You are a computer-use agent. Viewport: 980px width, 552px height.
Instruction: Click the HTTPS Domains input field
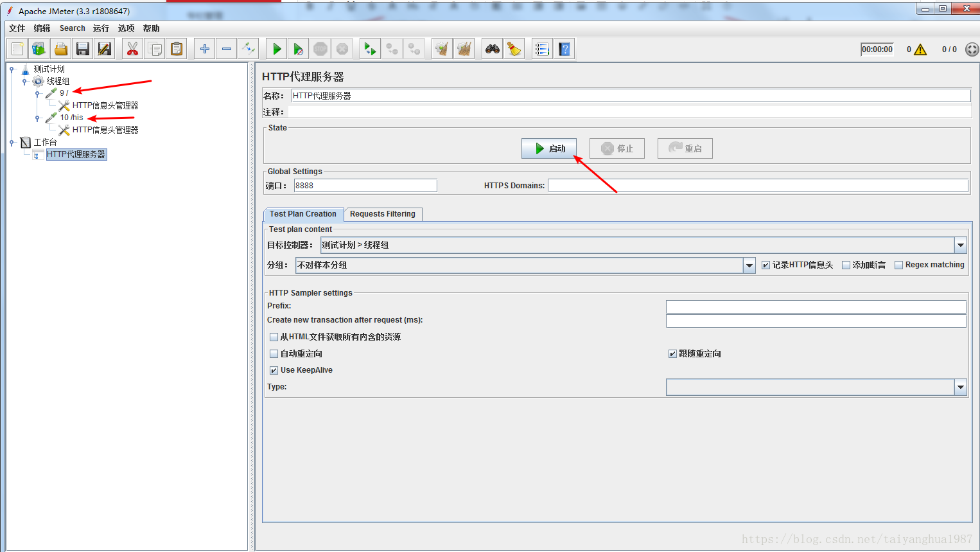[758, 186]
